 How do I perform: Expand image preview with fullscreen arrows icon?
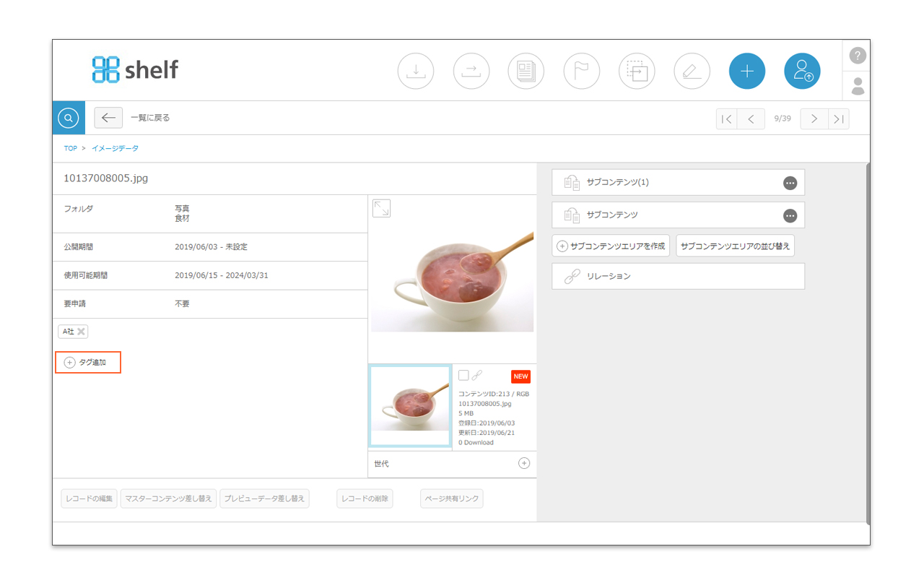tap(381, 208)
